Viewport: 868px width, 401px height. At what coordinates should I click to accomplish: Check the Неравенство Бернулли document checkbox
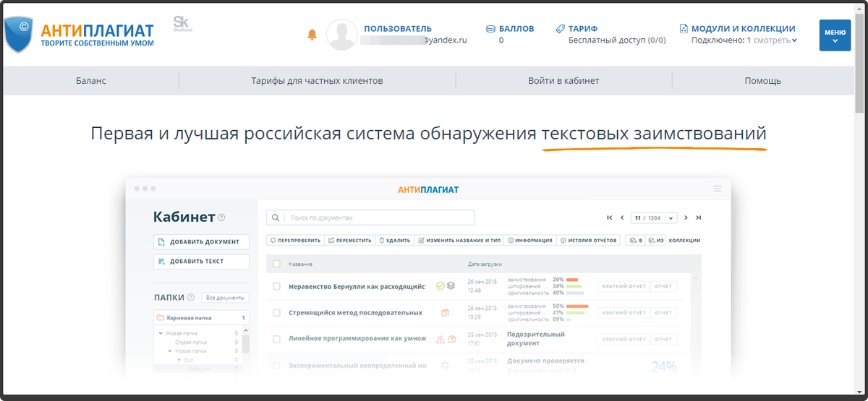276,286
